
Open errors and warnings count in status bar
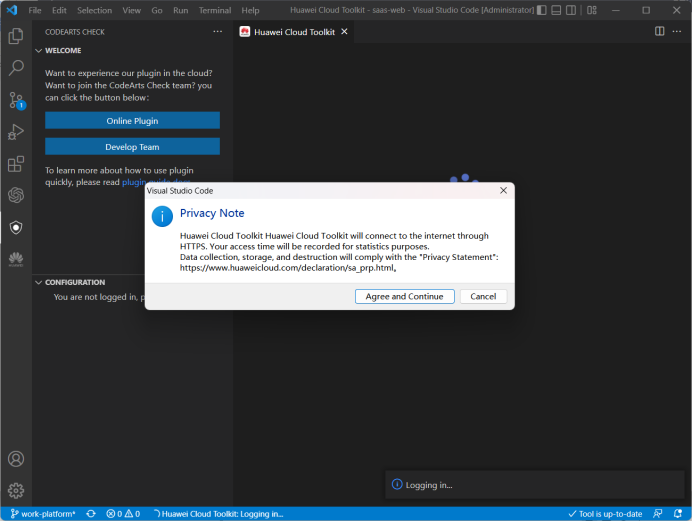(123, 514)
